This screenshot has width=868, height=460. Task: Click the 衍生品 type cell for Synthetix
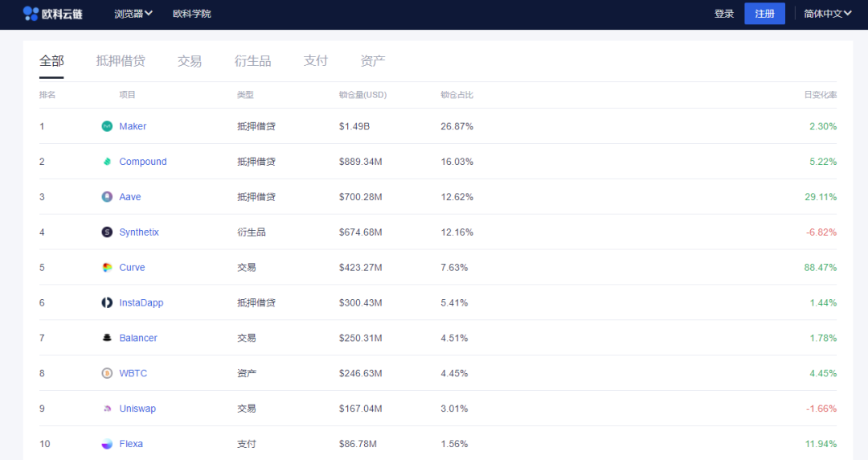pyautogui.click(x=252, y=232)
